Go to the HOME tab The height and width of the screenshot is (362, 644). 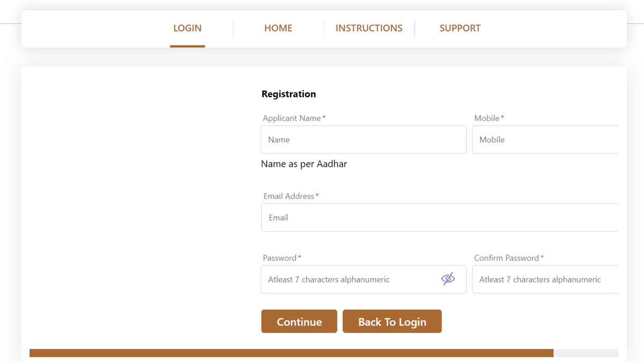[x=278, y=28]
